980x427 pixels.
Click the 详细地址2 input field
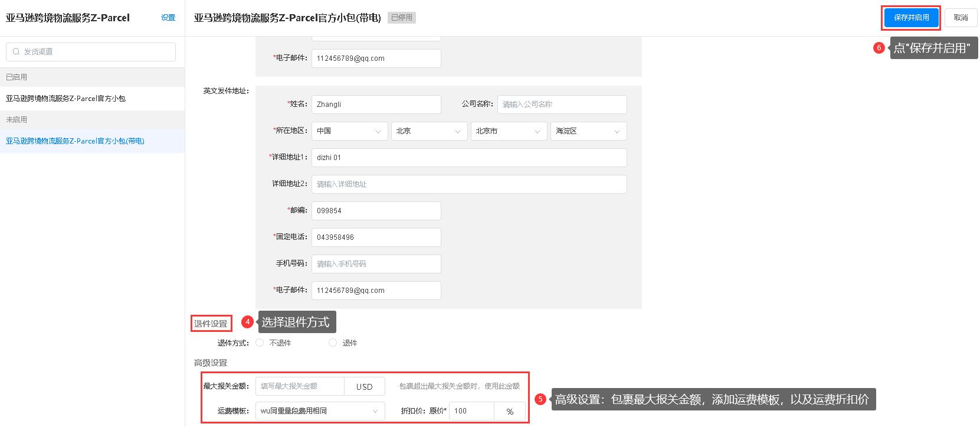tap(469, 184)
